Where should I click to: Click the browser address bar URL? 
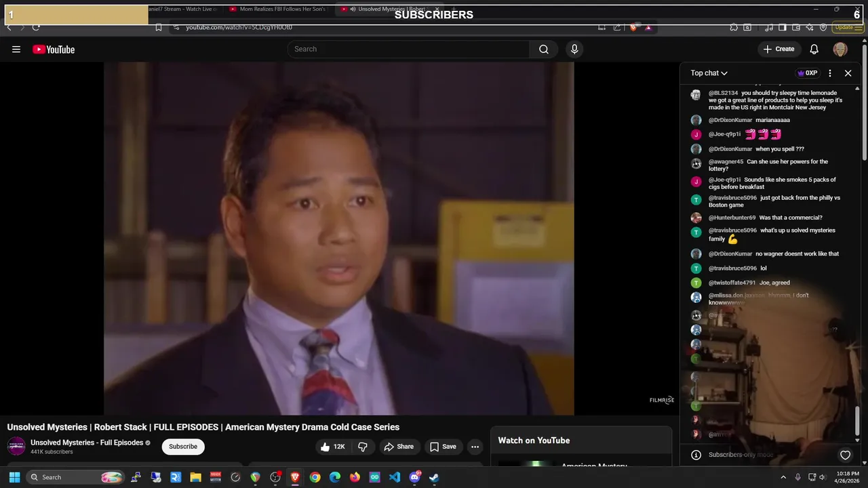click(x=239, y=27)
